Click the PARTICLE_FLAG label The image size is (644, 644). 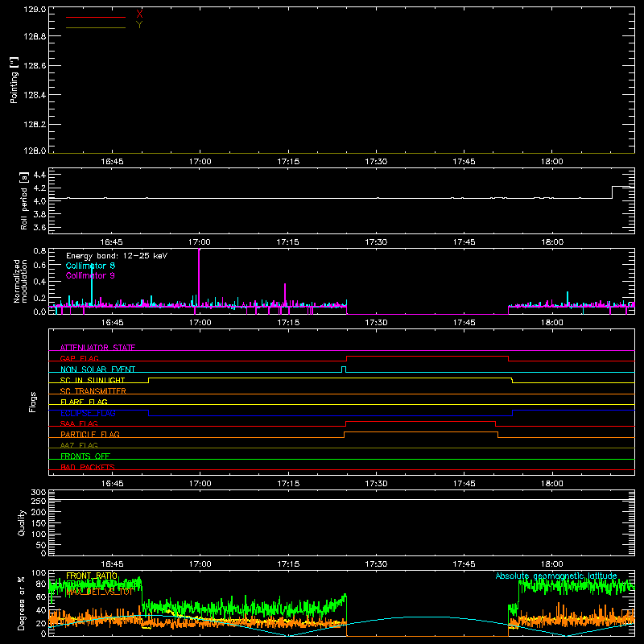tap(90, 434)
